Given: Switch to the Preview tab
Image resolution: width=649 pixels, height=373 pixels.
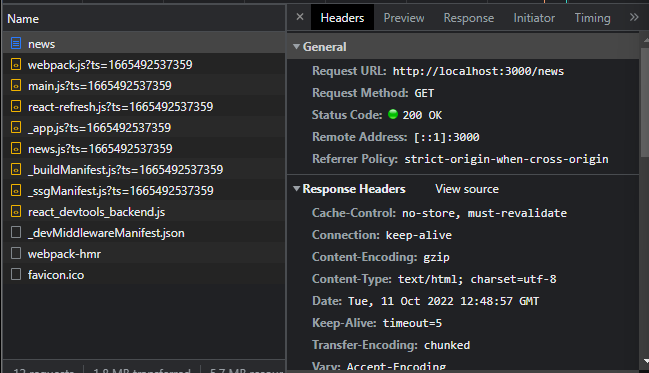Looking at the screenshot, I should pos(404,18).
